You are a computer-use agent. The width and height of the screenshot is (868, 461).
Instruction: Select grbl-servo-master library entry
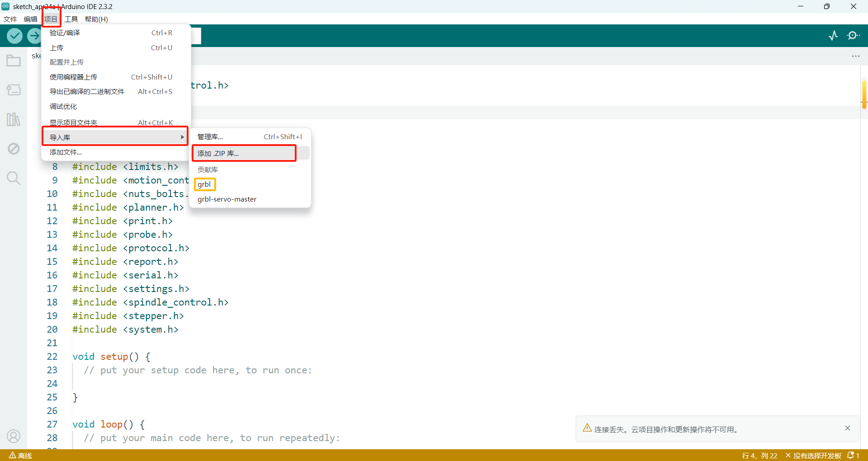pyautogui.click(x=250, y=199)
